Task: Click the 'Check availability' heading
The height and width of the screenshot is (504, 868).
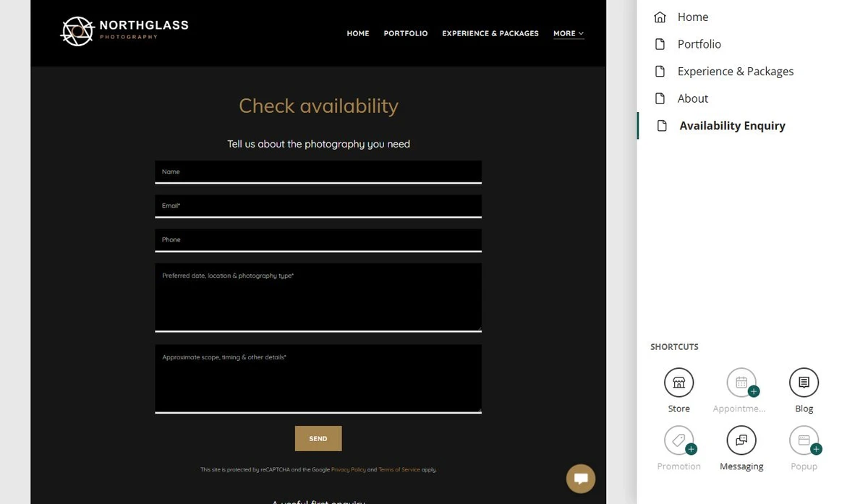Action: tap(318, 106)
